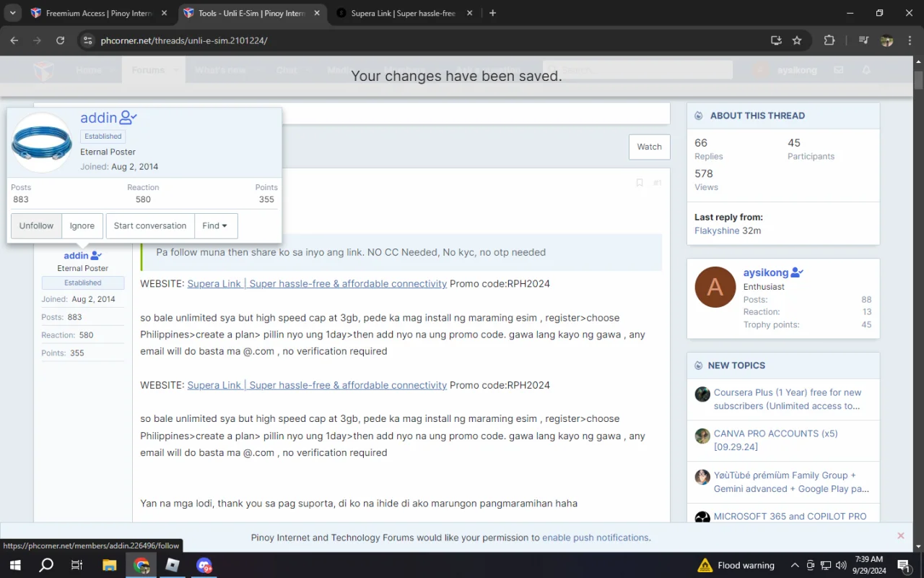Open addin's profile from hover card name
Screen dimensions: 924x578
(x=99, y=118)
